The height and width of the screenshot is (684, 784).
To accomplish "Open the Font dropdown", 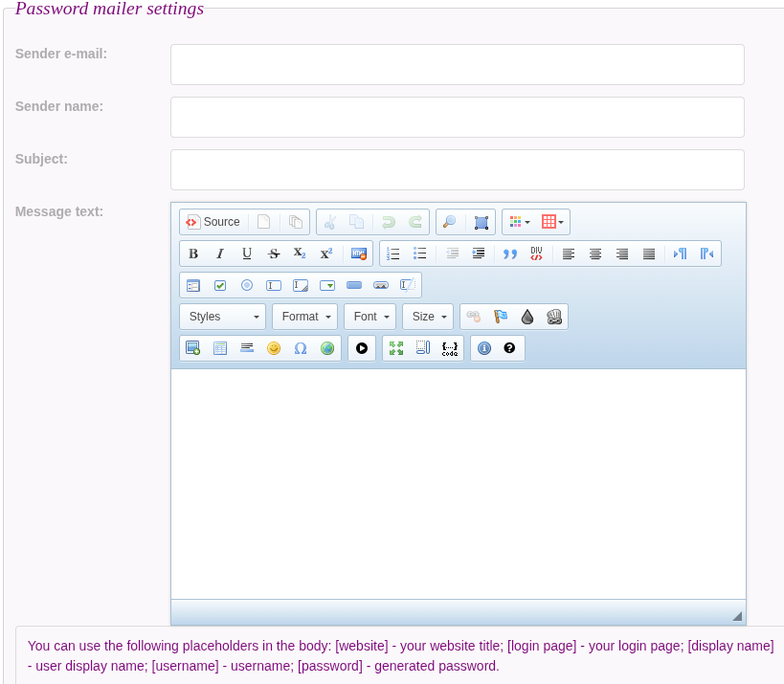I will click(370, 317).
